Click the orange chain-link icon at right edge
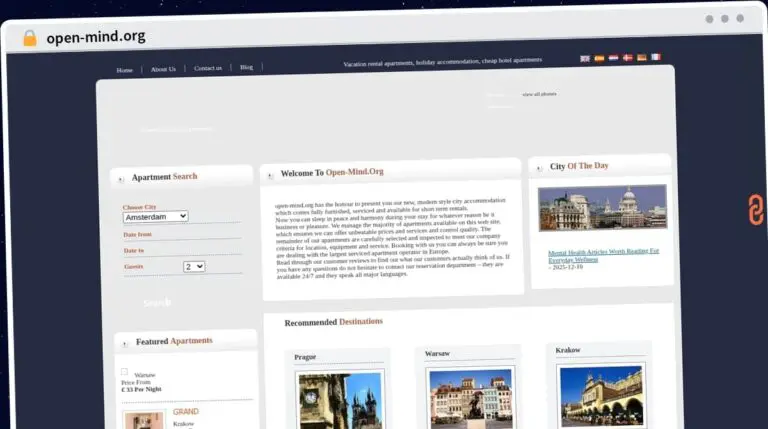This screenshot has height=429, width=768. point(756,210)
